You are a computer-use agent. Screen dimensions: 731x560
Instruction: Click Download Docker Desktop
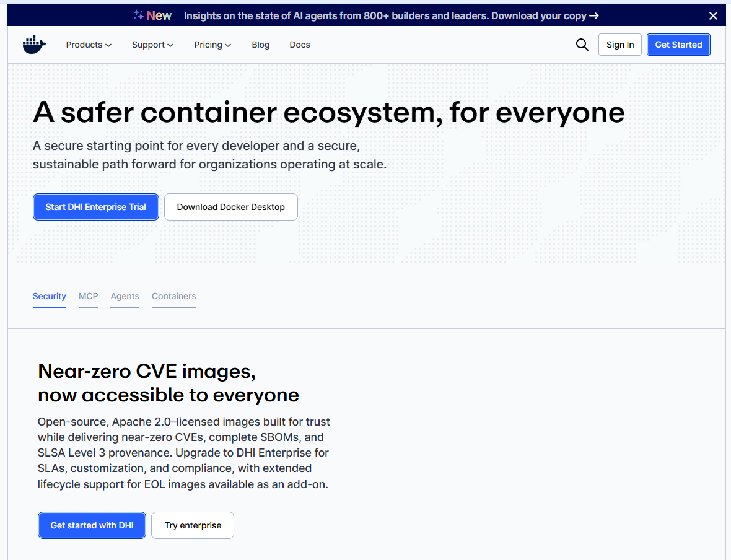(x=231, y=207)
